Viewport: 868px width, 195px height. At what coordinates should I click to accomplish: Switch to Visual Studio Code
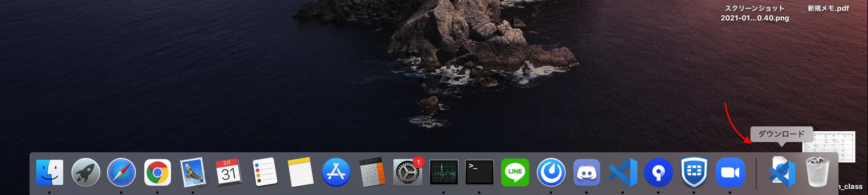(623, 172)
